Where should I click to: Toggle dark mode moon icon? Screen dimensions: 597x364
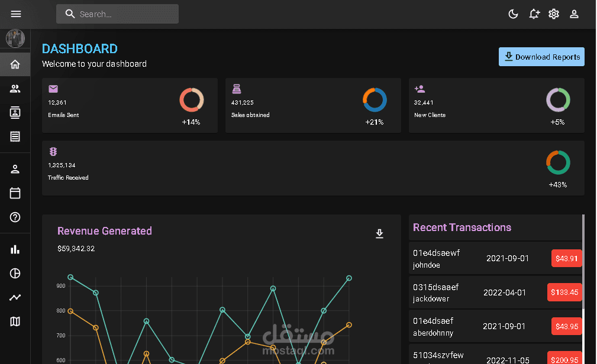pos(513,14)
